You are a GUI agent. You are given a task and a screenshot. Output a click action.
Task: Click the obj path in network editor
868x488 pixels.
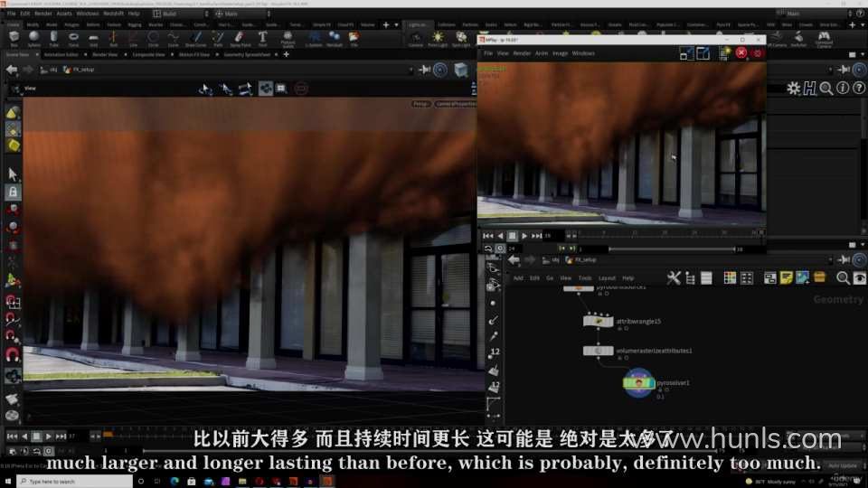click(551, 259)
